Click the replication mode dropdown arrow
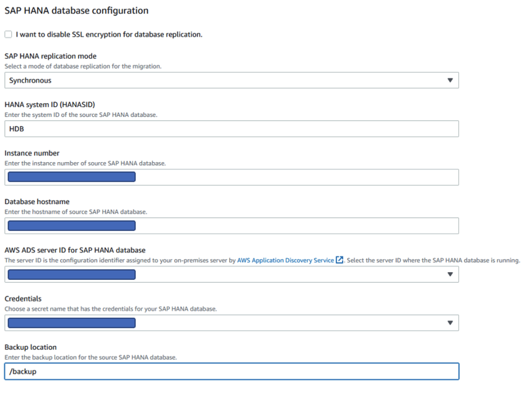The height and width of the screenshot is (397, 532). tap(450, 80)
